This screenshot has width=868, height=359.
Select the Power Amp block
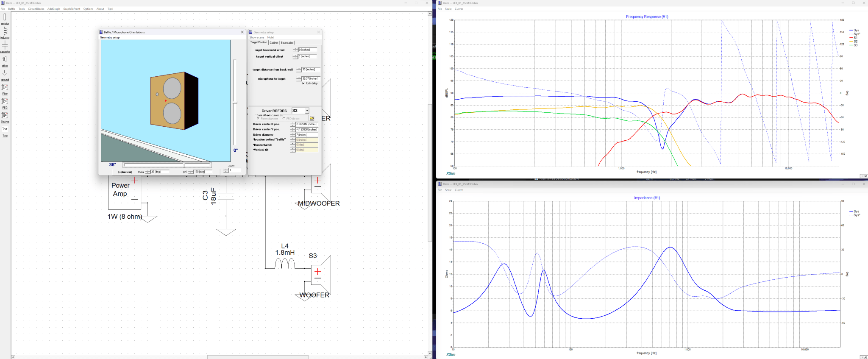tap(125, 193)
